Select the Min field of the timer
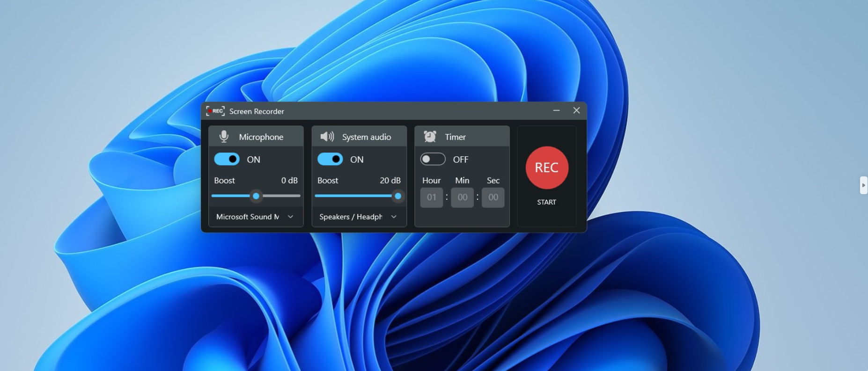868x371 pixels. [463, 197]
